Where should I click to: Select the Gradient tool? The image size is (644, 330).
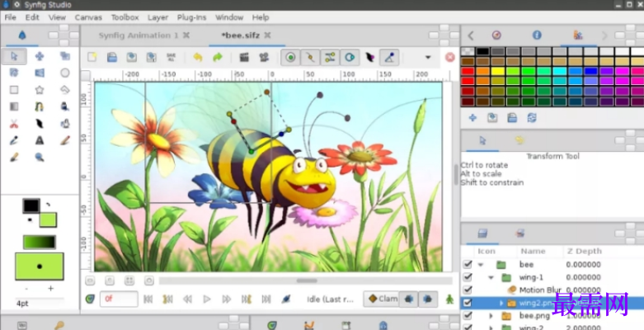[14, 107]
